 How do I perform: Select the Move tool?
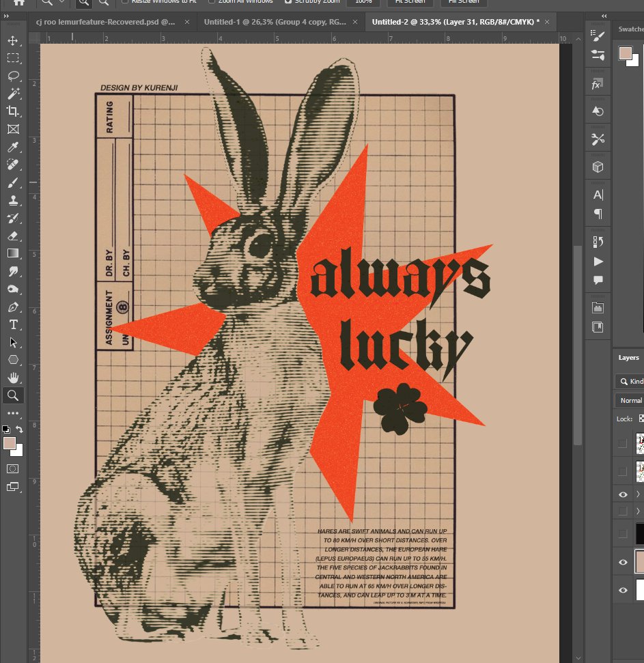click(x=13, y=40)
